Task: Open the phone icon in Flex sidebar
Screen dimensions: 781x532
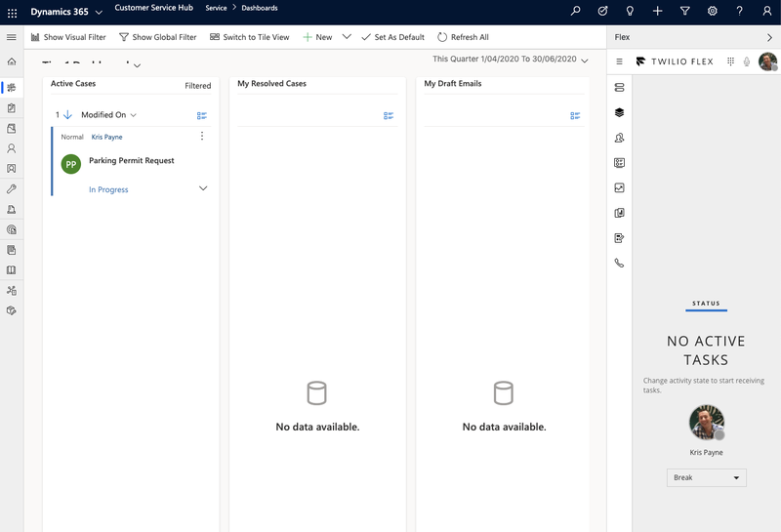Action: pos(619,263)
